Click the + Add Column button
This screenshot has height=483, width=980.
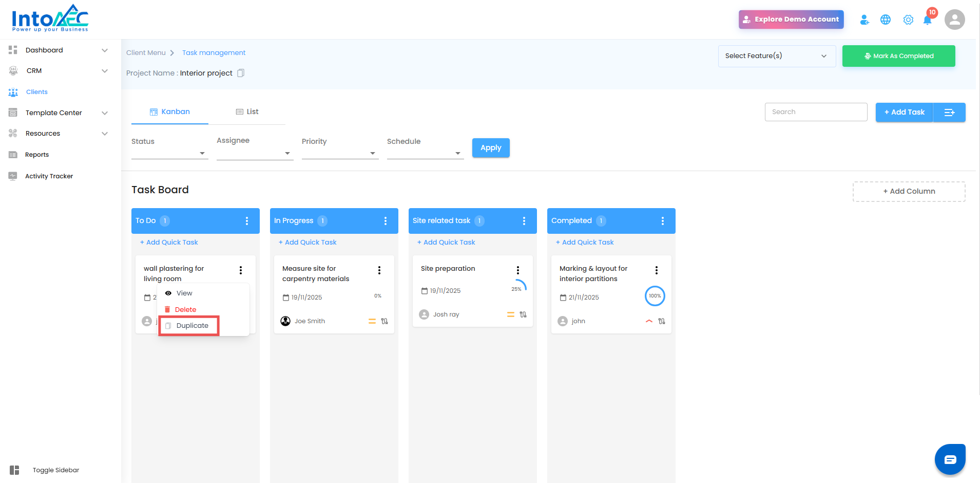tap(909, 191)
